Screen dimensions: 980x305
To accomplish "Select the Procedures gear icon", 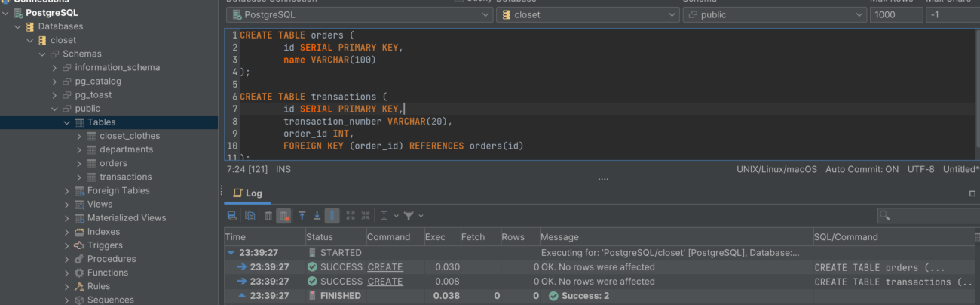I will pyautogui.click(x=79, y=259).
